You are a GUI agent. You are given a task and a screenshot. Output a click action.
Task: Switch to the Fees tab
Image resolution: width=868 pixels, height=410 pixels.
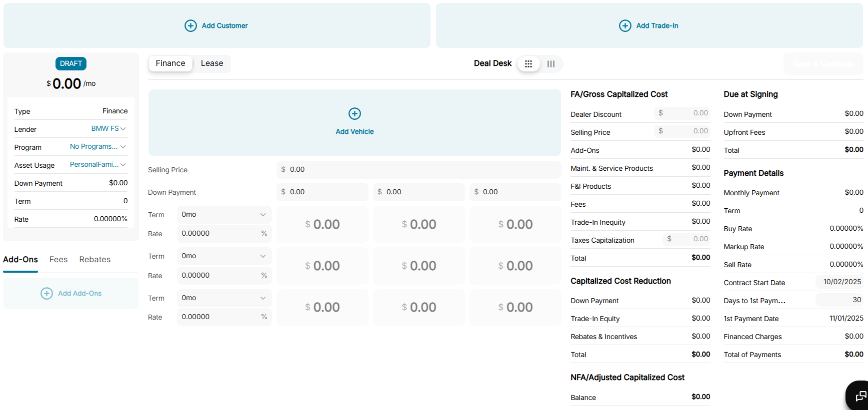[x=58, y=260]
